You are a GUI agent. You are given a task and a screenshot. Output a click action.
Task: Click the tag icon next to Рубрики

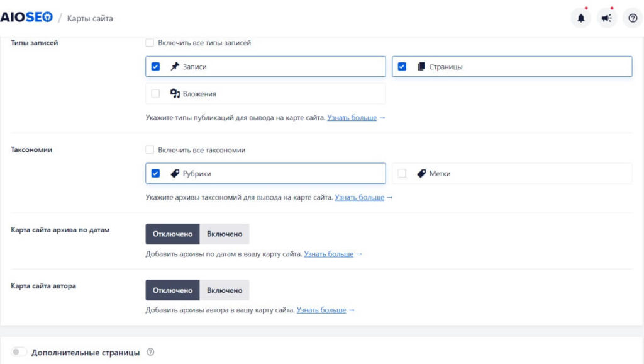(175, 173)
